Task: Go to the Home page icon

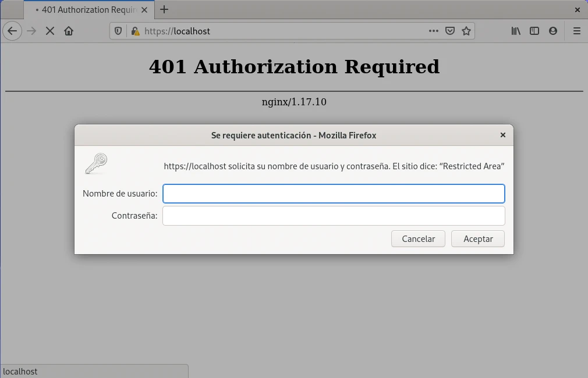Action: (69, 31)
